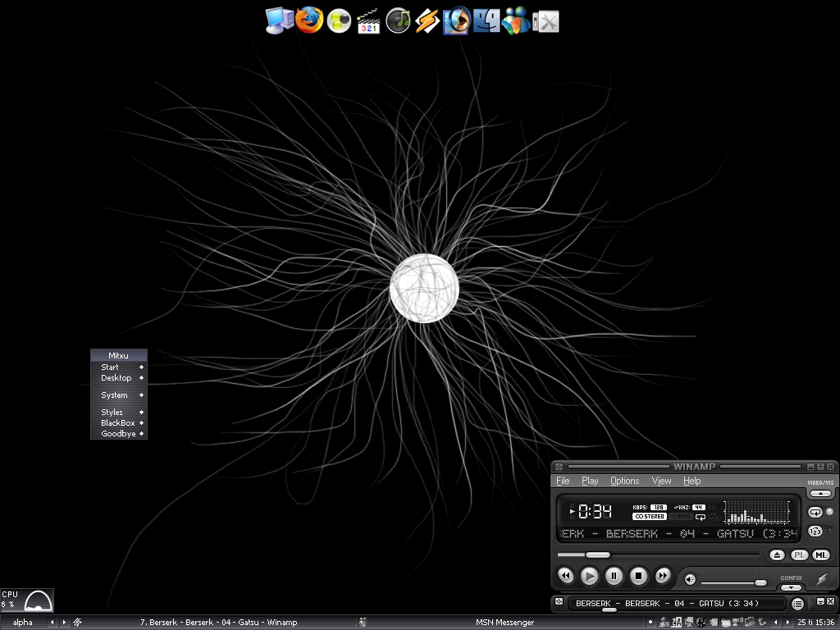The width and height of the screenshot is (840, 630).
Task: Start playback with Winamp Play button
Action: click(589, 577)
